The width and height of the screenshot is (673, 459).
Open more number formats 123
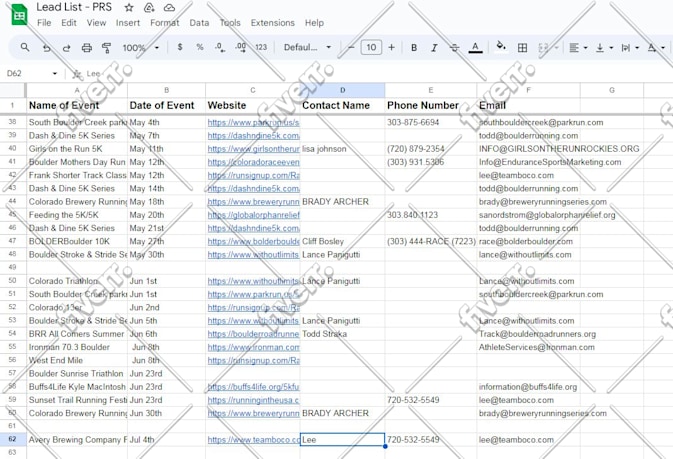click(x=261, y=47)
